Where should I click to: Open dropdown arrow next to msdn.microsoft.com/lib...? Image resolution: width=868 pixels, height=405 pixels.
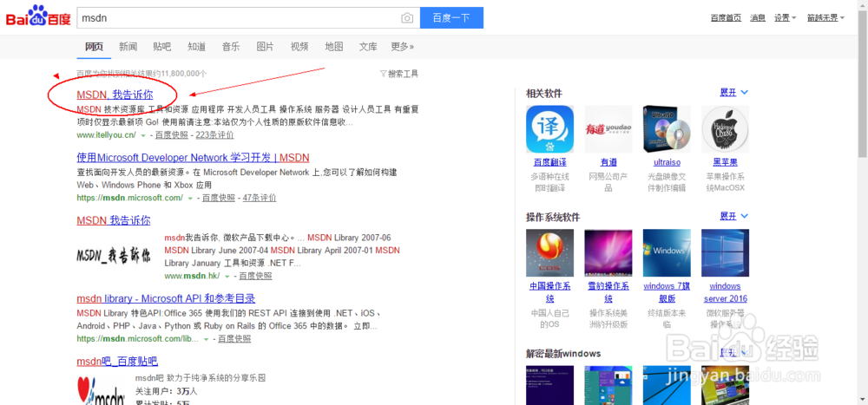click(x=206, y=339)
